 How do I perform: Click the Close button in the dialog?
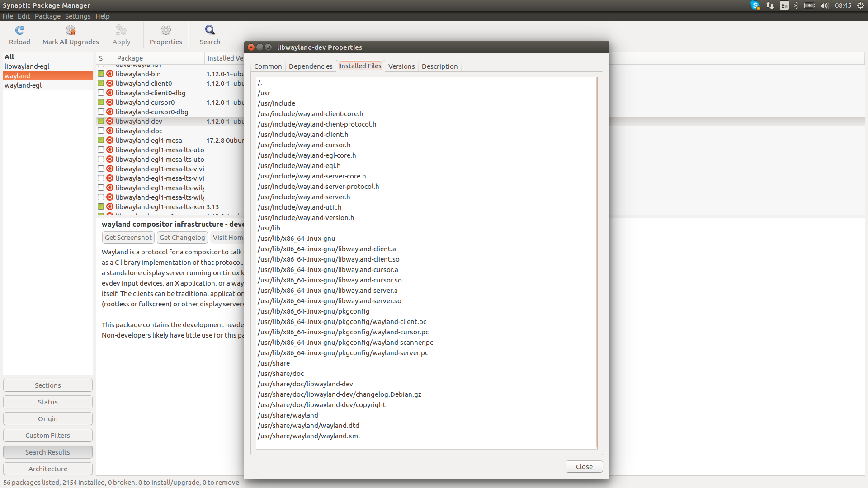click(584, 467)
